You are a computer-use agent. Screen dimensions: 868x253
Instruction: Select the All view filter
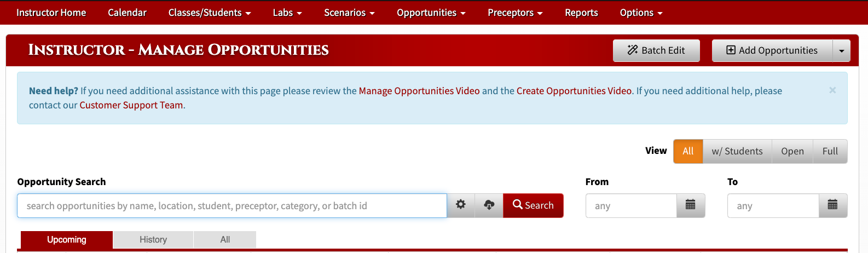click(x=688, y=151)
